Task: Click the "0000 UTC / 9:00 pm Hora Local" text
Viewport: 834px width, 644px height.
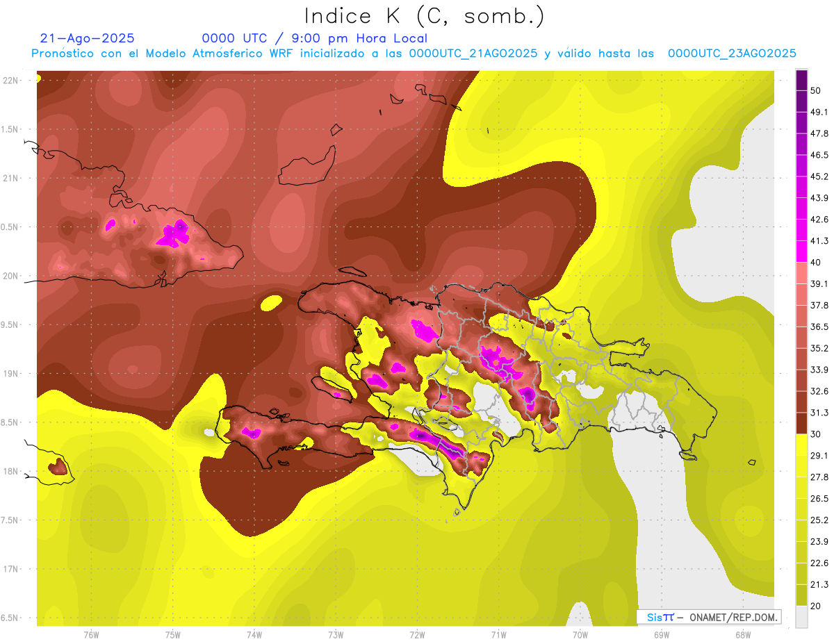Action: (x=314, y=38)
